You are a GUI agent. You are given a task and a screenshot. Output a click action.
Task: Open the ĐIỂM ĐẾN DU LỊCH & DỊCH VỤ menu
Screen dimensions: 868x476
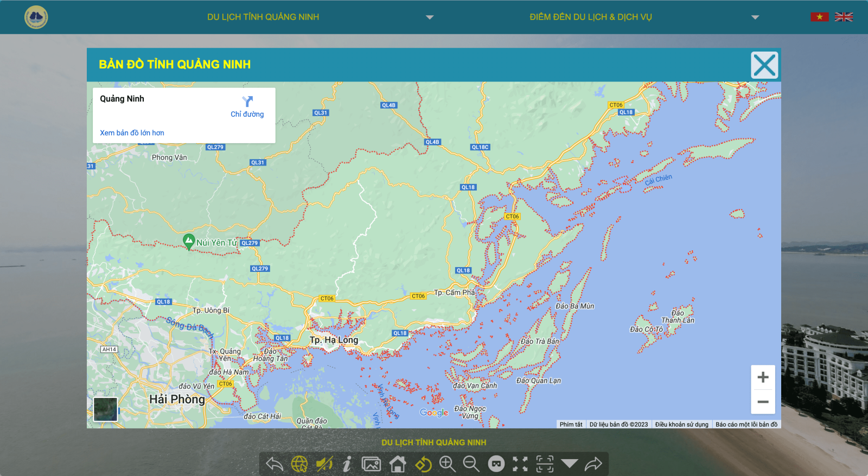click(590, 17)
